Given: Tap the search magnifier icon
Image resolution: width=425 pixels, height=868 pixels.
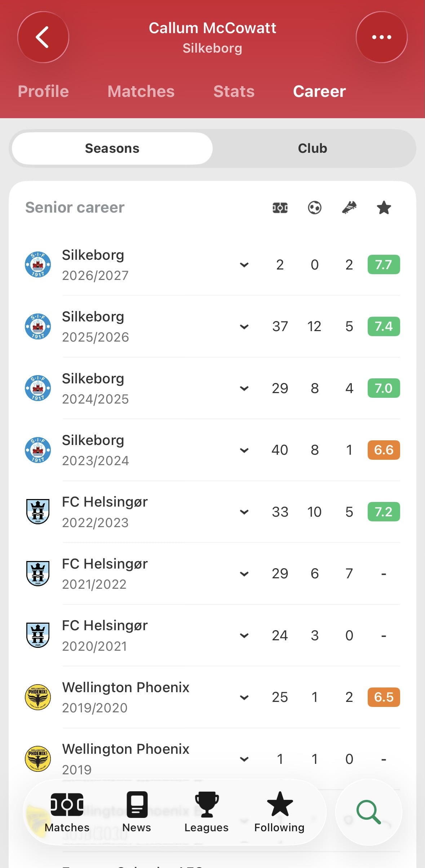Looking at the screenshot, I should (368, 812).
